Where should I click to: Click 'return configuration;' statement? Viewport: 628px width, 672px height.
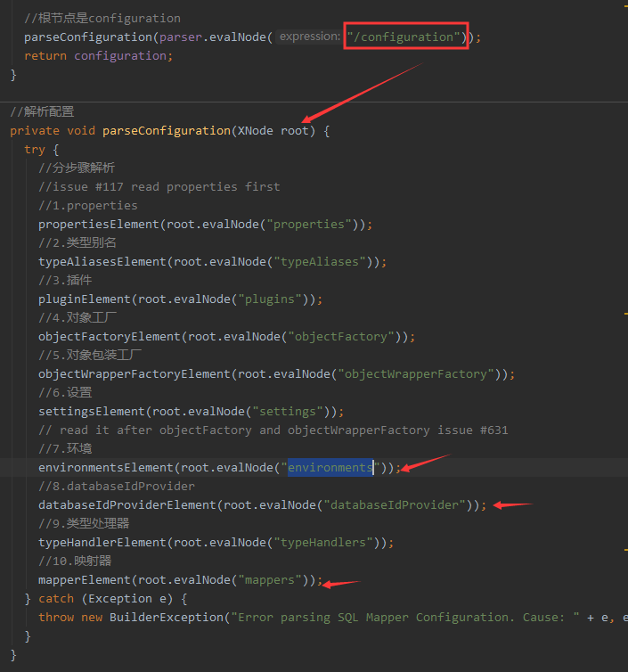pyautogui.click(x=99, y=56)
